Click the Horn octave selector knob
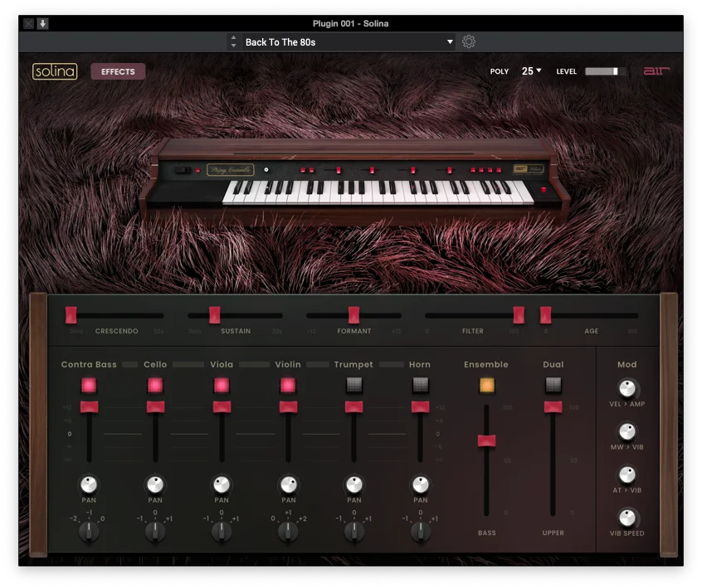Screen dimensions: 702x588 pyautogui.click(x=420, y=531)
